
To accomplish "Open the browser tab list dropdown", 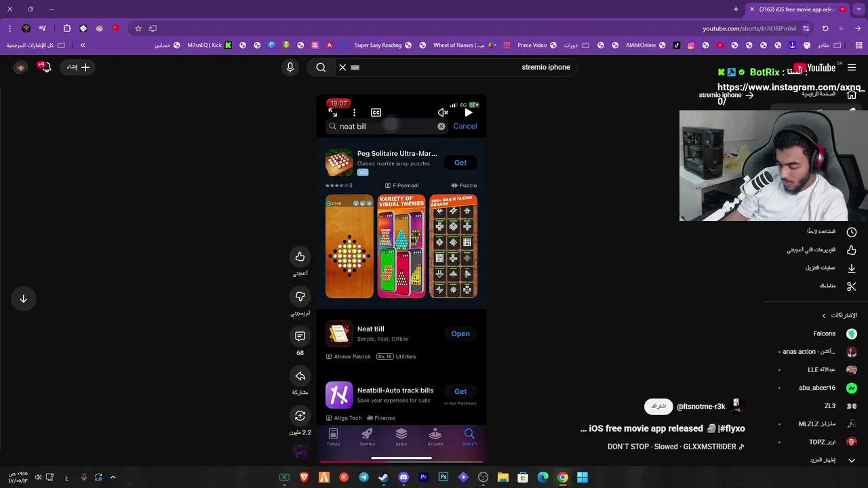I will [858, 9].
